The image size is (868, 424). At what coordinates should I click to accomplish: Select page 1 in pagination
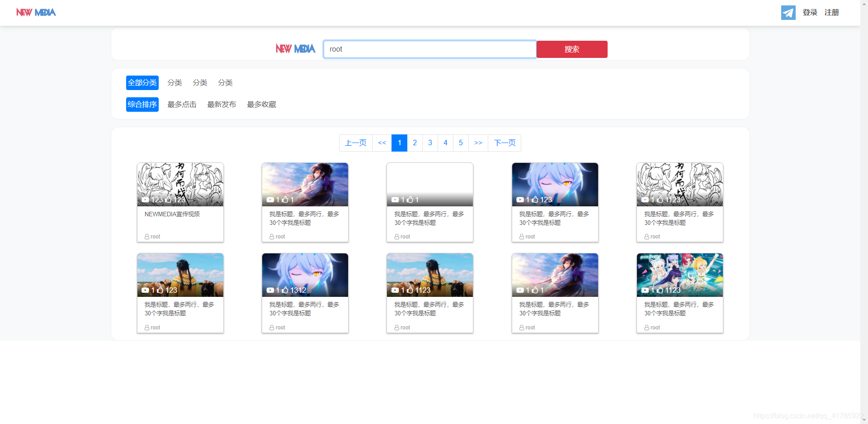pos(400,143)
